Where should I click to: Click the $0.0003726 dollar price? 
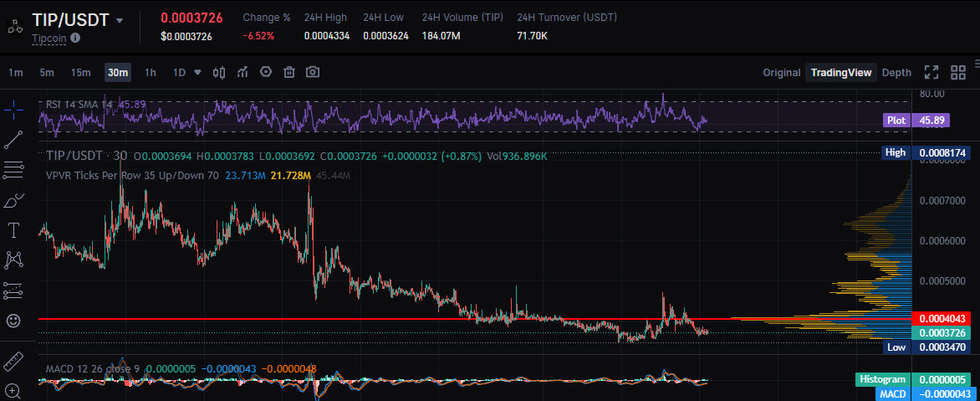tap(186, 36)
